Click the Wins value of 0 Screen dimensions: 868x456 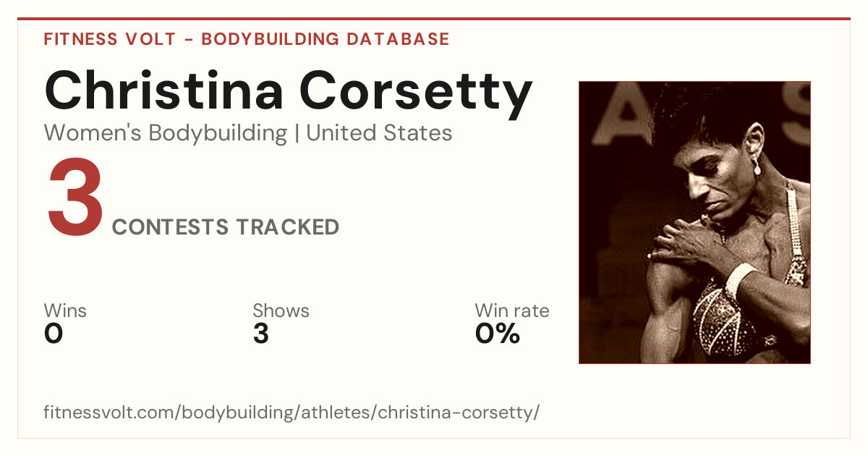pyautogui.click(x=54, y=334)
